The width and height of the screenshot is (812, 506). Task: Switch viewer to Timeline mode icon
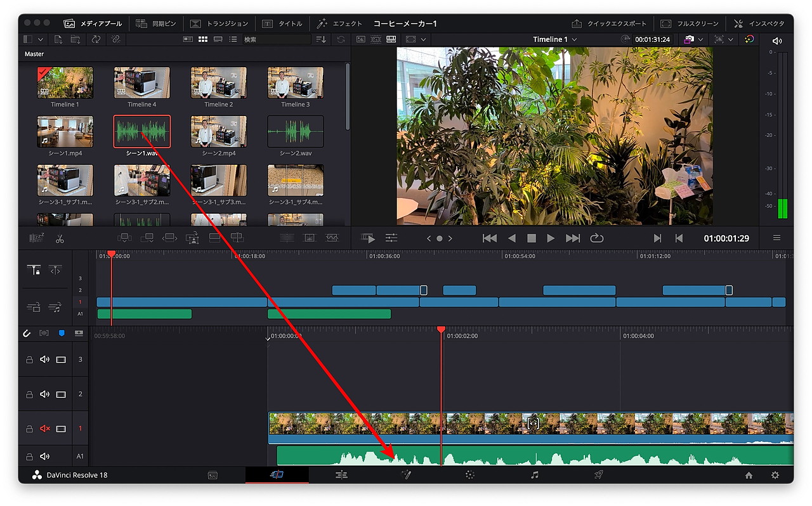391,39
